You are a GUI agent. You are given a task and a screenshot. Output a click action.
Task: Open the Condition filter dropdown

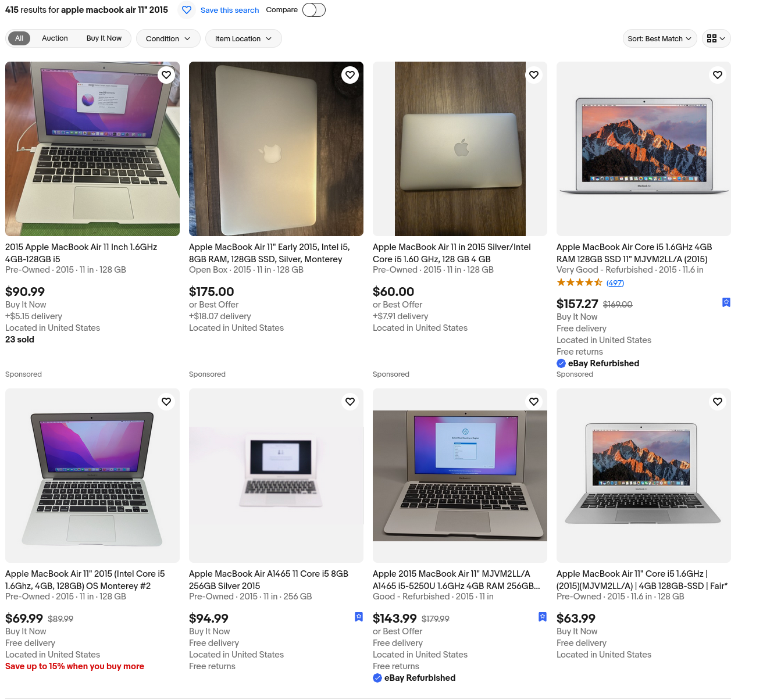pos(168,39)
